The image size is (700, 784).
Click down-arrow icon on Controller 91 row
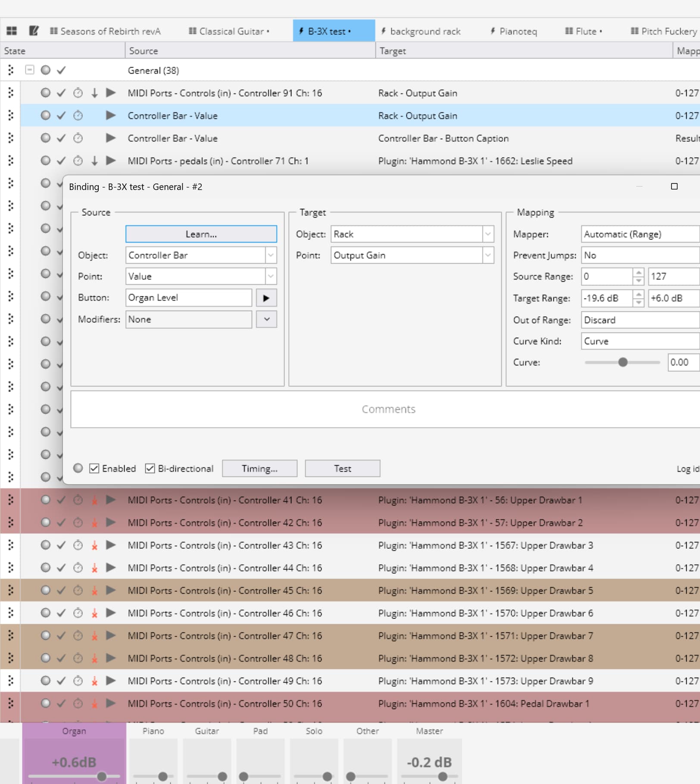(x=94, y=93)
